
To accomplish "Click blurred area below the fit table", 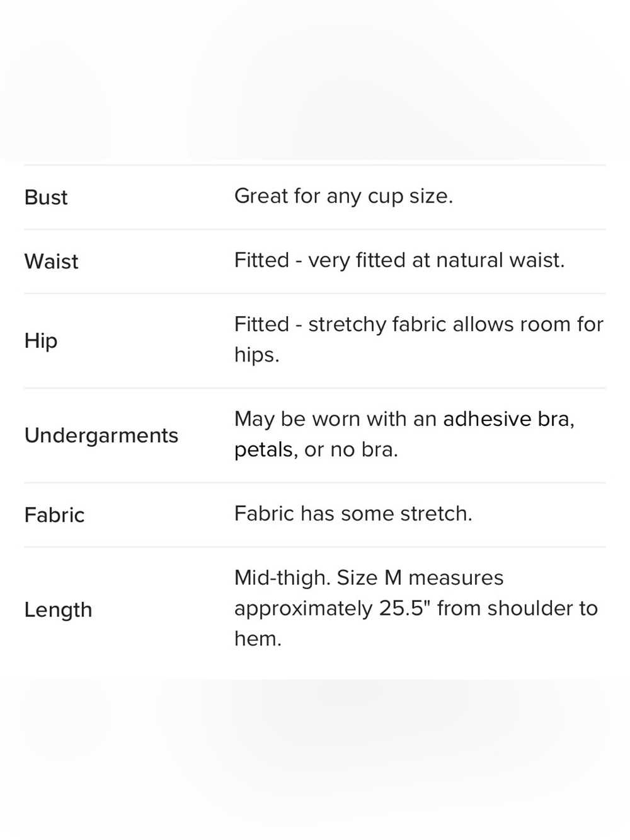I will click(x=315, y=759).
